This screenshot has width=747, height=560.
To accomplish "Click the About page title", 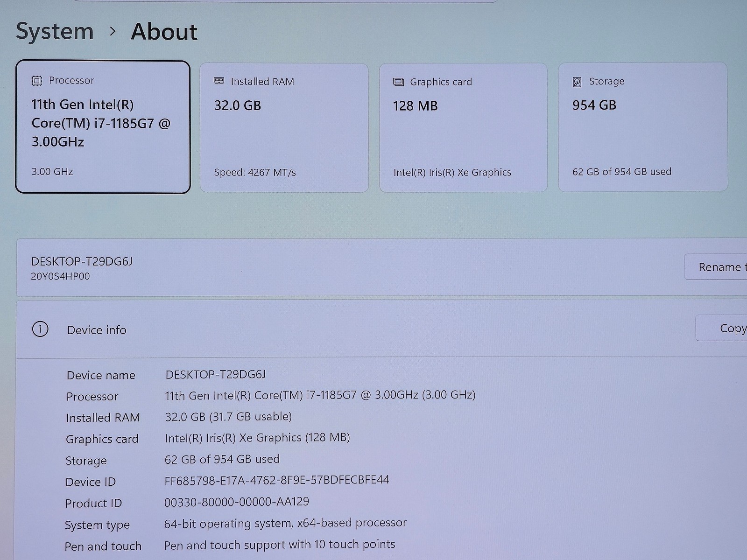I will [x=164, y=32].
